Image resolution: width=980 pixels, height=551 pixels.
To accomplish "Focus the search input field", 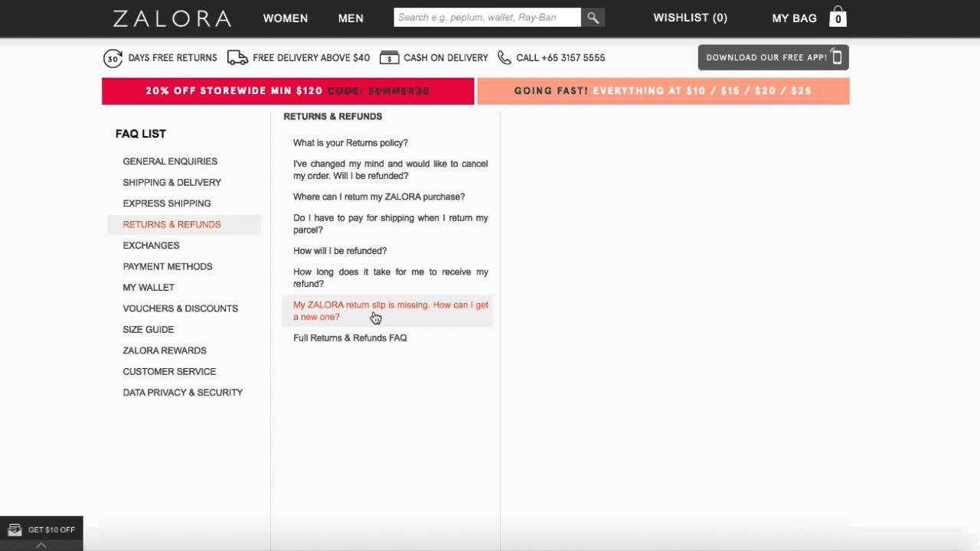I will pos(487,18).
